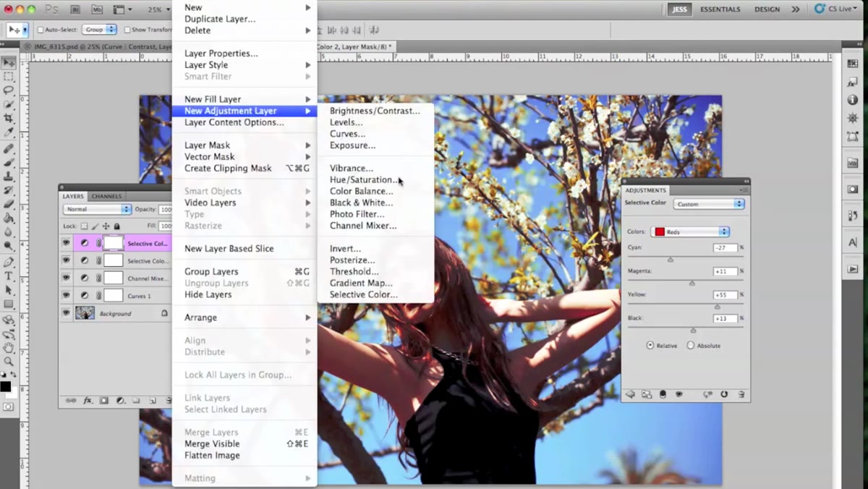Choose Hue/Saturation from adjustment submenu
868x489 pixels.
[363, 179]
